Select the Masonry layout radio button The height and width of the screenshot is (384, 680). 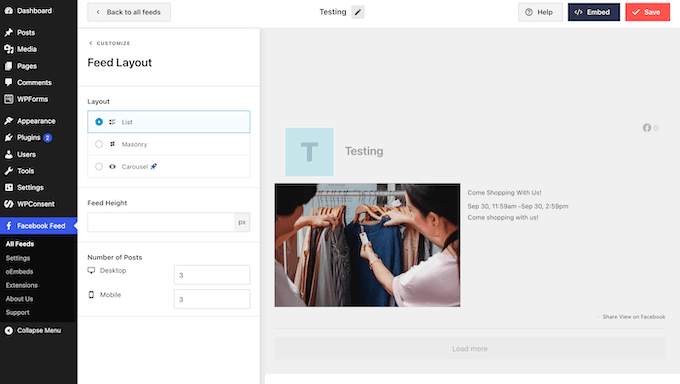tap(99, 144)
